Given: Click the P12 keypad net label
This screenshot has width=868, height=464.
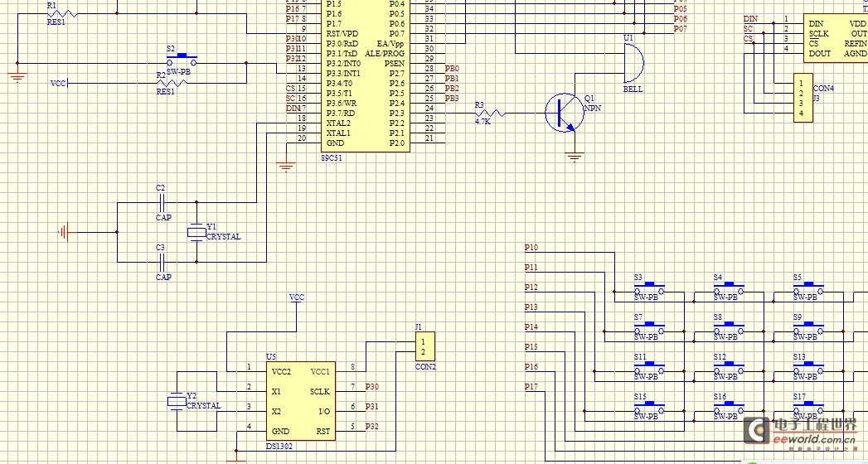Looking at the screenshot, I should coord(531,288).
